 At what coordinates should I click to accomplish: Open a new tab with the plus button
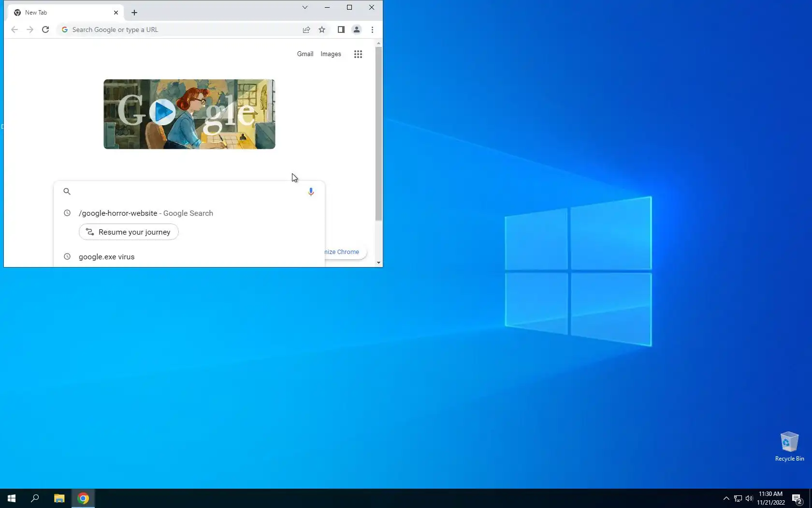click(x=134, y=13)
